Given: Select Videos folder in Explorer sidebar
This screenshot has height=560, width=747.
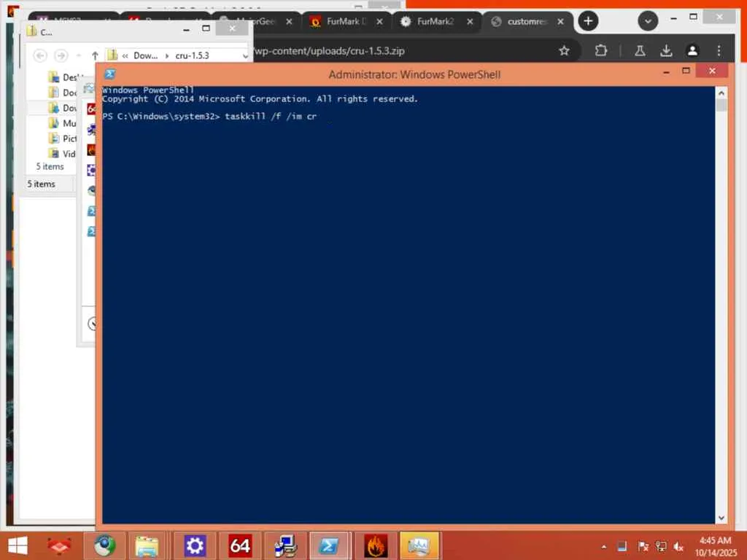Looking at the screenshot, I should point(63,154).
